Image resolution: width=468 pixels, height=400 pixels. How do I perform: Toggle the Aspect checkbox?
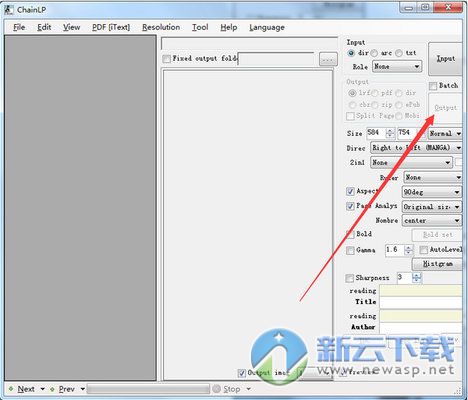(350, 191)
